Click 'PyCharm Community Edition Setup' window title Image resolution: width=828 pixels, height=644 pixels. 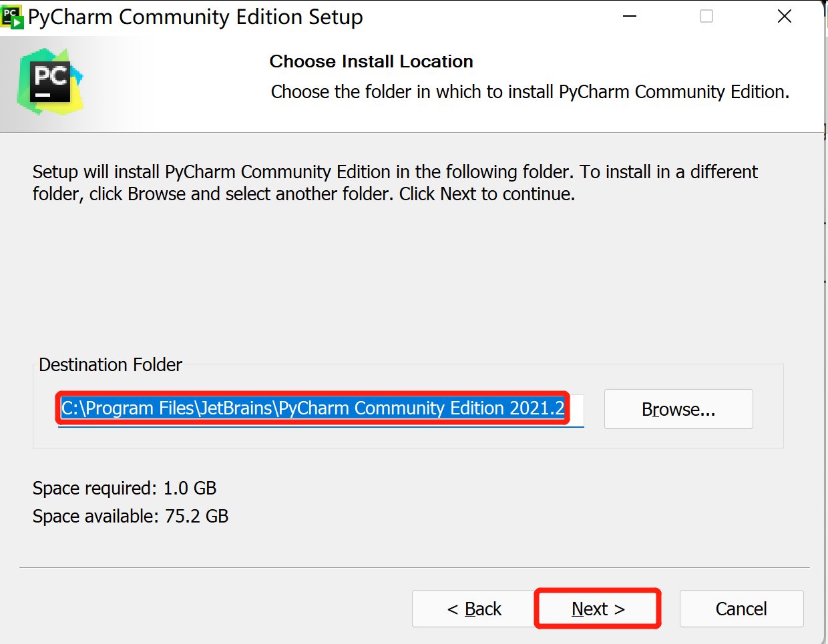(x=196, y=17)
